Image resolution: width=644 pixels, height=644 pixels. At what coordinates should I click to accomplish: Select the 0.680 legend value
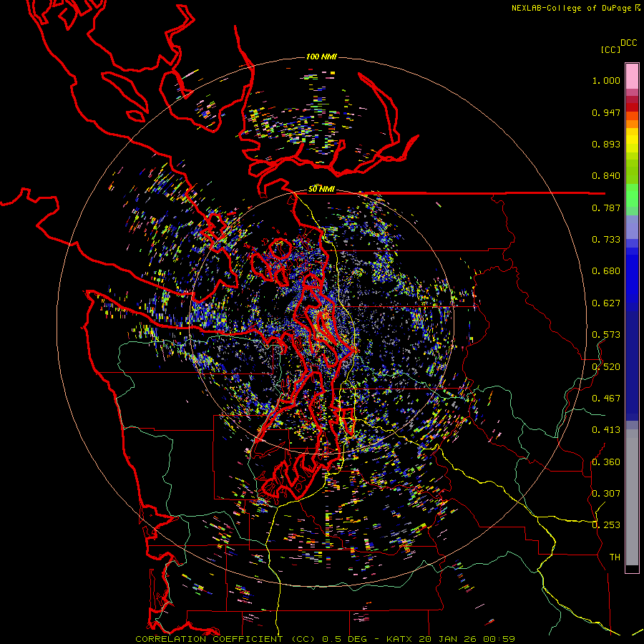606,271
